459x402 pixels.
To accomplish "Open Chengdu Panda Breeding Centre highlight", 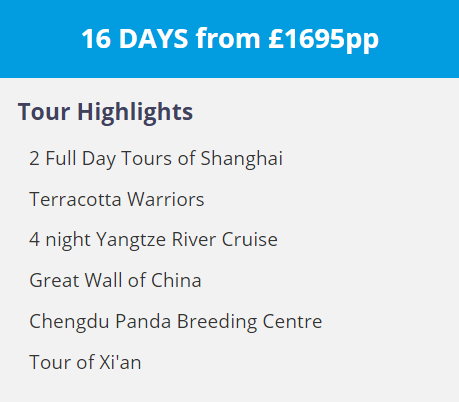I will [176, 322].
